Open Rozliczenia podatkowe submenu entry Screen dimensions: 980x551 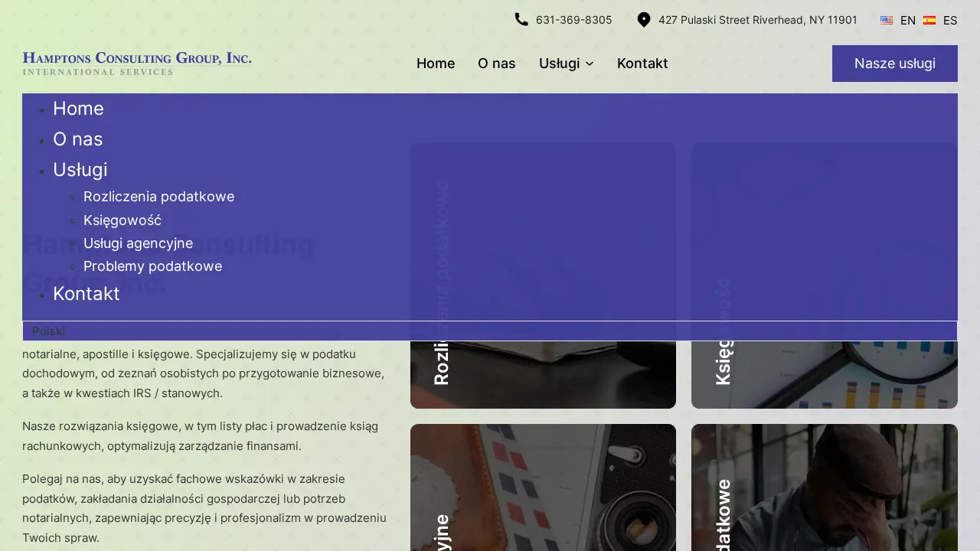158,197
